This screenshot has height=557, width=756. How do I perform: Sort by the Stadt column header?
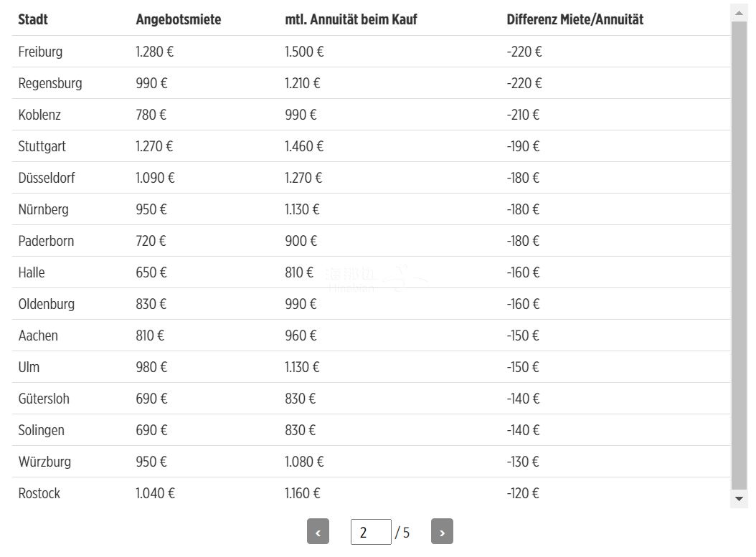click(33, 20)
